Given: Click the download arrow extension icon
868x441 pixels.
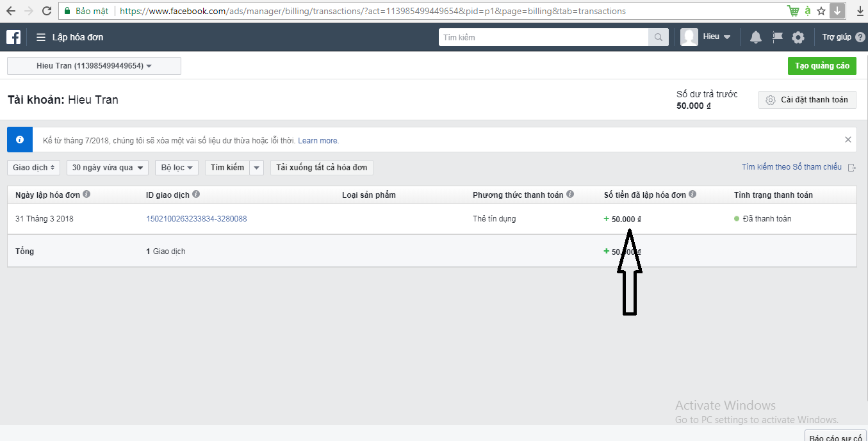Looking at the screenshot, I should pos(837,11).
